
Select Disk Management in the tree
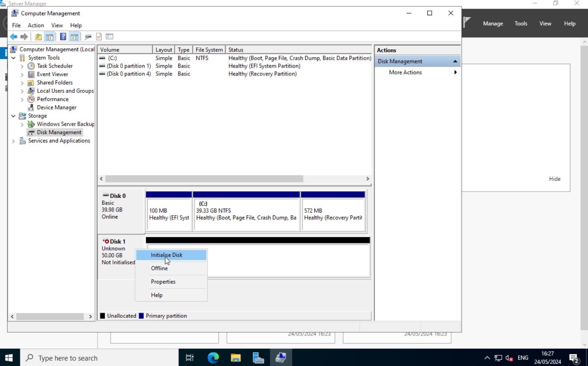59,132
